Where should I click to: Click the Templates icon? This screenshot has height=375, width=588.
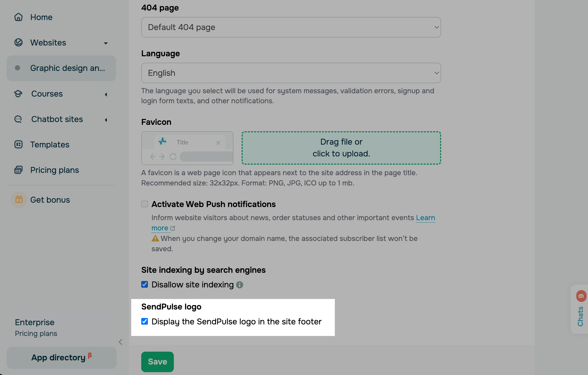click(x=18, y=145)
